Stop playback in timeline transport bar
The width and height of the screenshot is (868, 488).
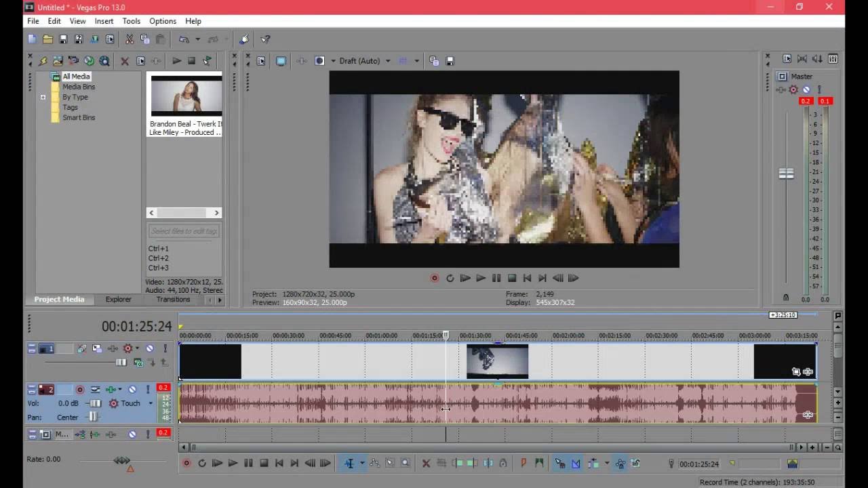click(x=264, y=464)
